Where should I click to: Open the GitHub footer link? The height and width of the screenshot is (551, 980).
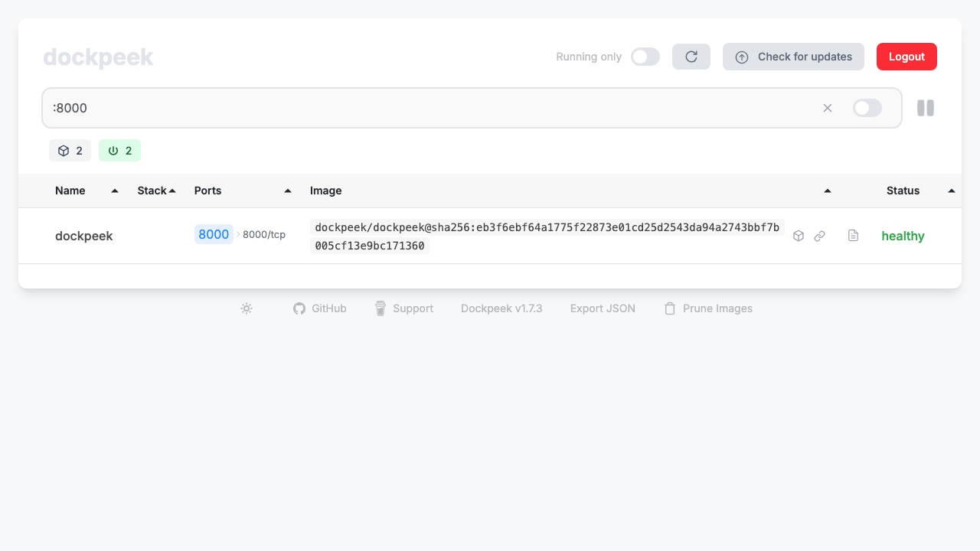coord(320,308)
